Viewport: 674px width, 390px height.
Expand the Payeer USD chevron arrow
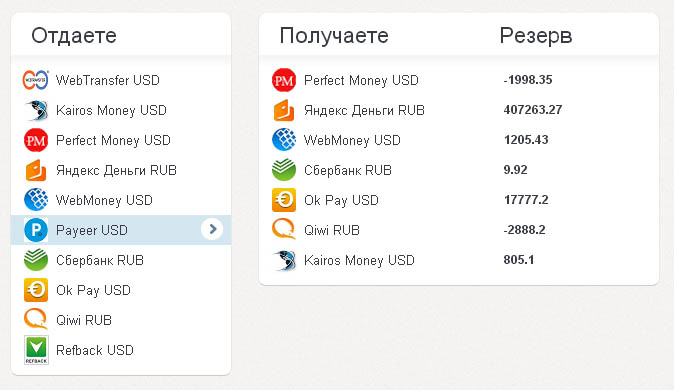[212, 229]
